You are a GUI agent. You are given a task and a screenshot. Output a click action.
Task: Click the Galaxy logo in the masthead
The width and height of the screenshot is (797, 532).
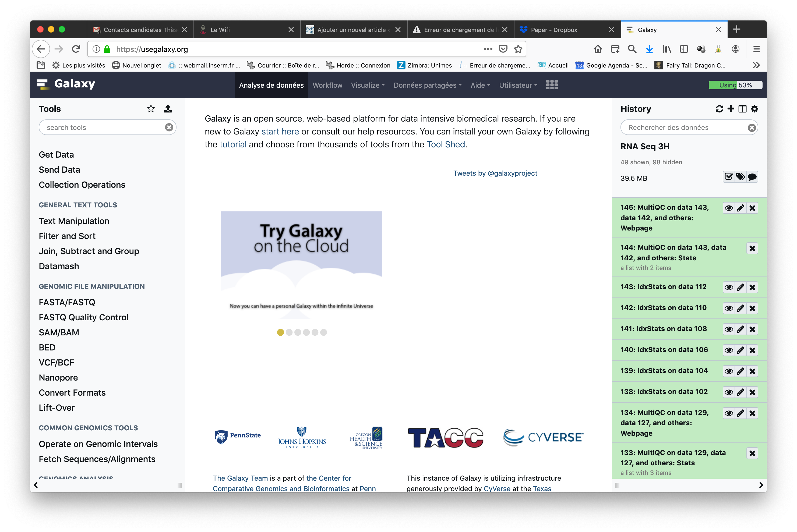tap(66, 84)
